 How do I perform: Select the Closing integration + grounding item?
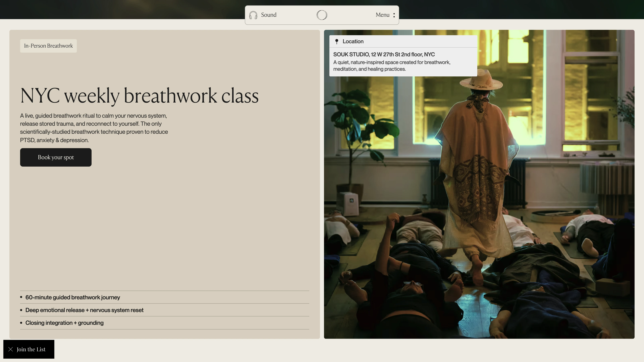pos(64,323)
